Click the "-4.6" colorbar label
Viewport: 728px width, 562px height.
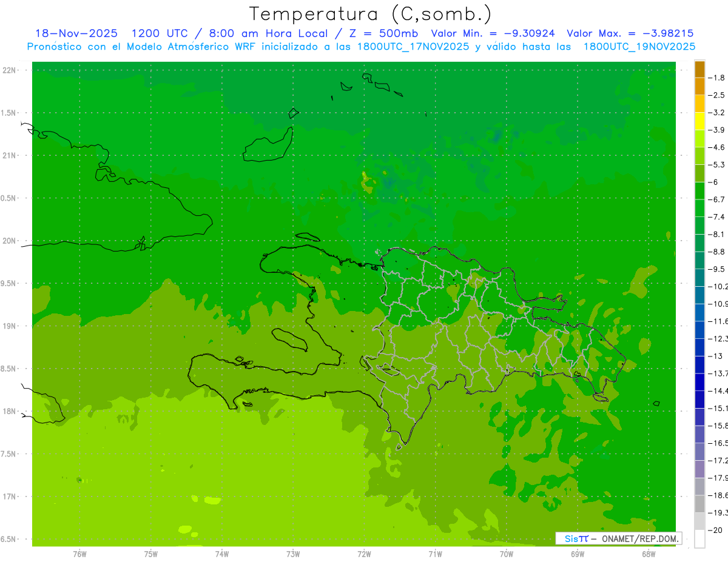(716, 147)
